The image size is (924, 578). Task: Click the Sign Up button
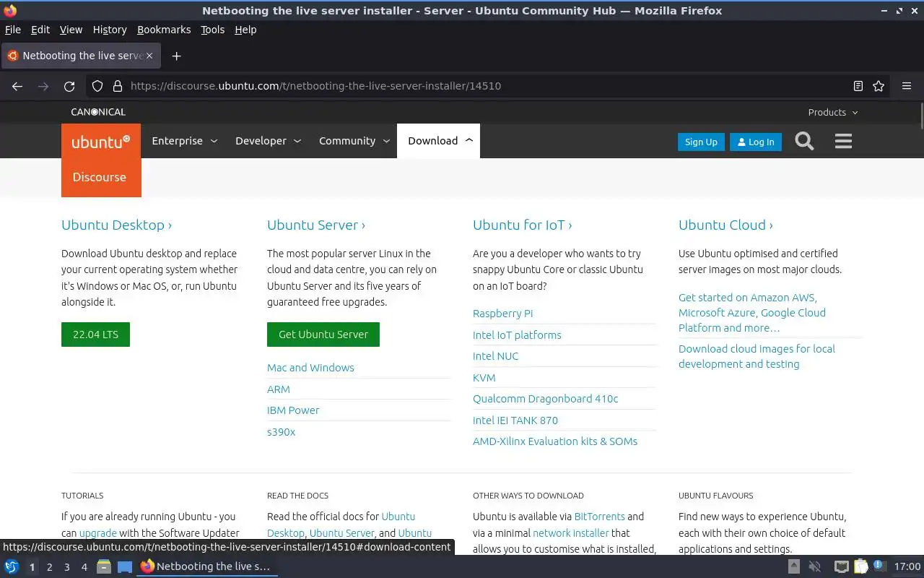click(x=701, y=142)
